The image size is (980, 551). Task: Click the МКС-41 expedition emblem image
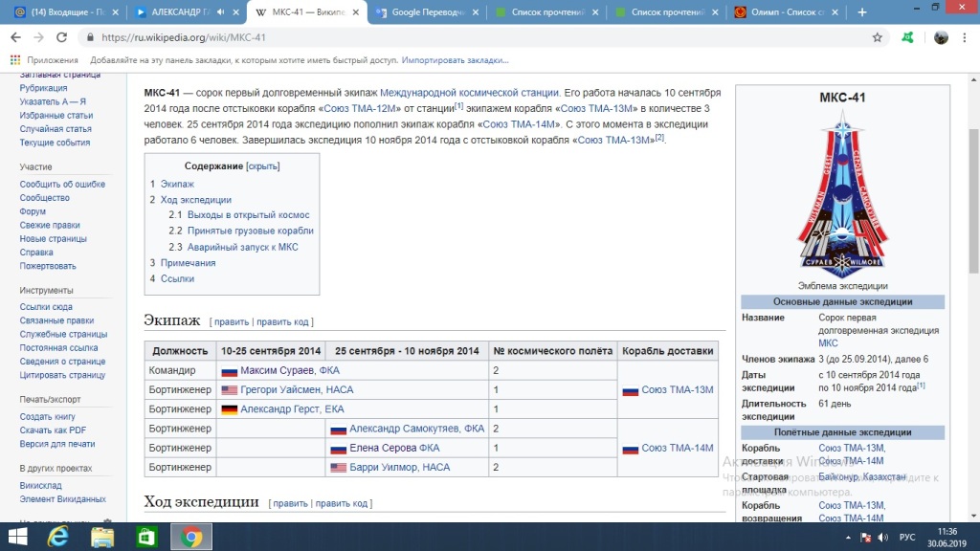(842, 193)
